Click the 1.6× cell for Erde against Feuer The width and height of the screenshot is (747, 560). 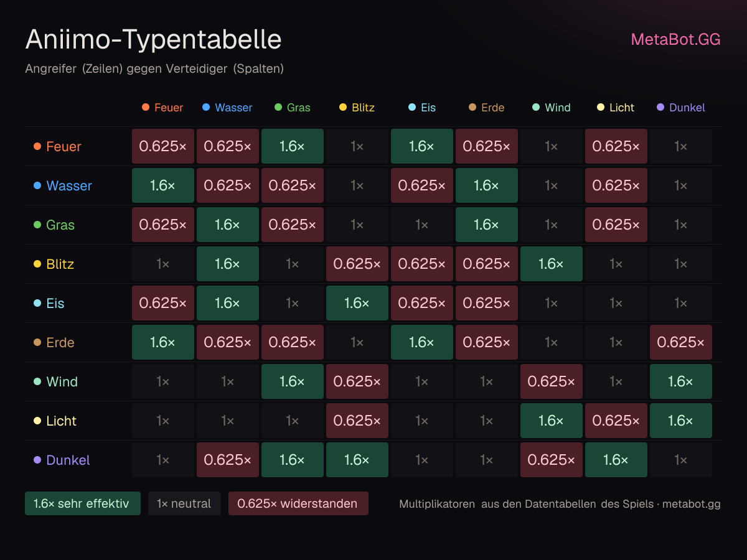[163, 342]
